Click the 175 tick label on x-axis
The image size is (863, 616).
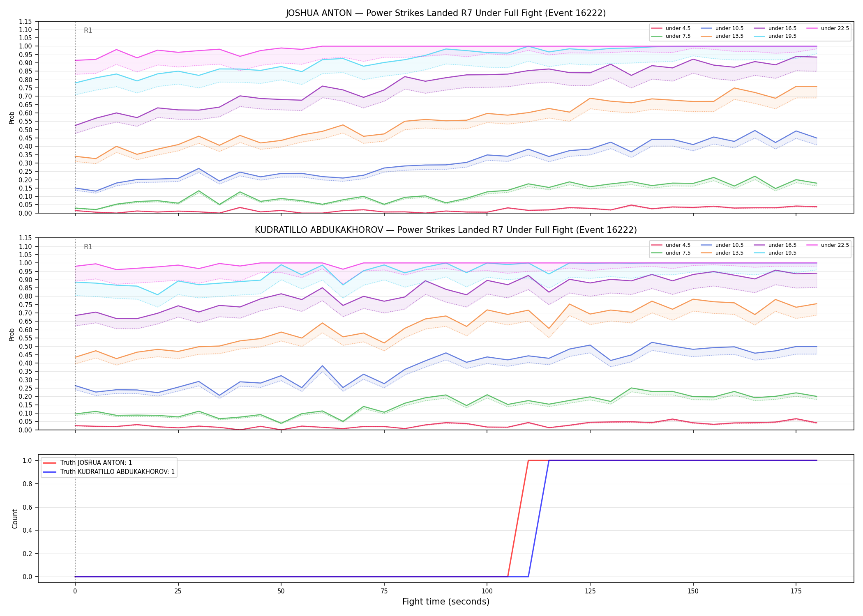pyautogui.click(x=796, y=591)
